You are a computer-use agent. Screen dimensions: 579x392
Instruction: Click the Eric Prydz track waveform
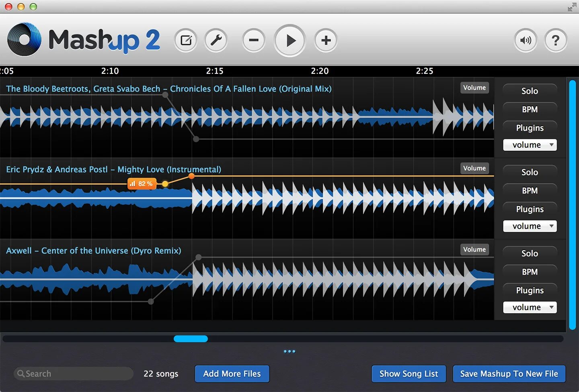[x=247, y=198]
